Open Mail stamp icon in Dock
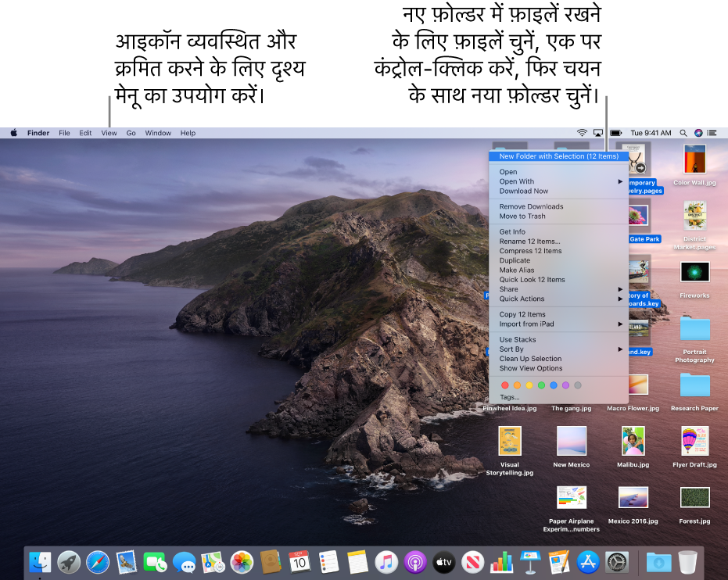The image size is (728, 580). click(127, 562)
